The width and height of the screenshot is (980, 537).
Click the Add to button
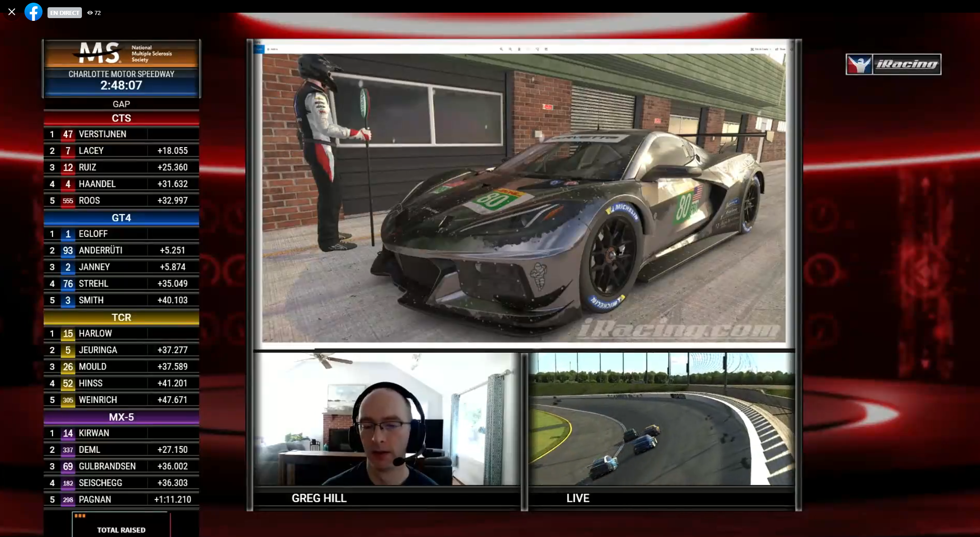[x=273, y=49]
